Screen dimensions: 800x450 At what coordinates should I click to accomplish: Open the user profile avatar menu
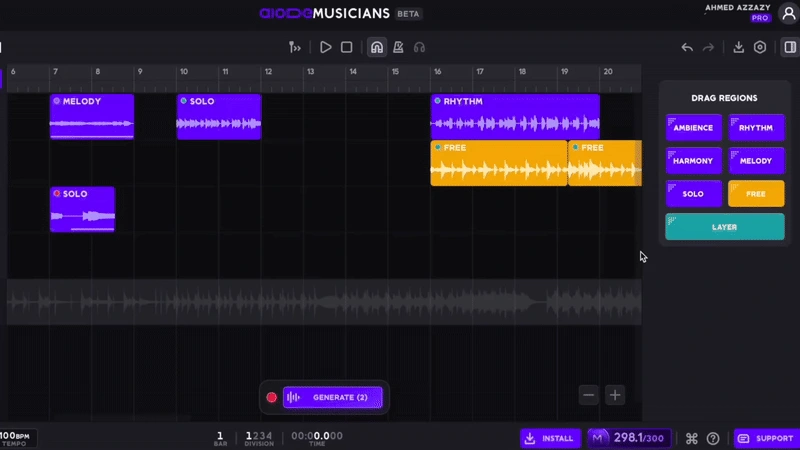788,13
